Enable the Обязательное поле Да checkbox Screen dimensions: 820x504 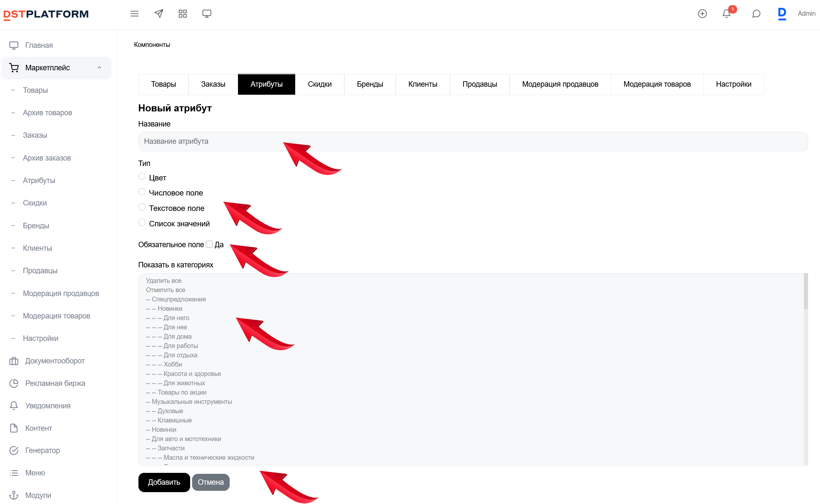[209, 244]
